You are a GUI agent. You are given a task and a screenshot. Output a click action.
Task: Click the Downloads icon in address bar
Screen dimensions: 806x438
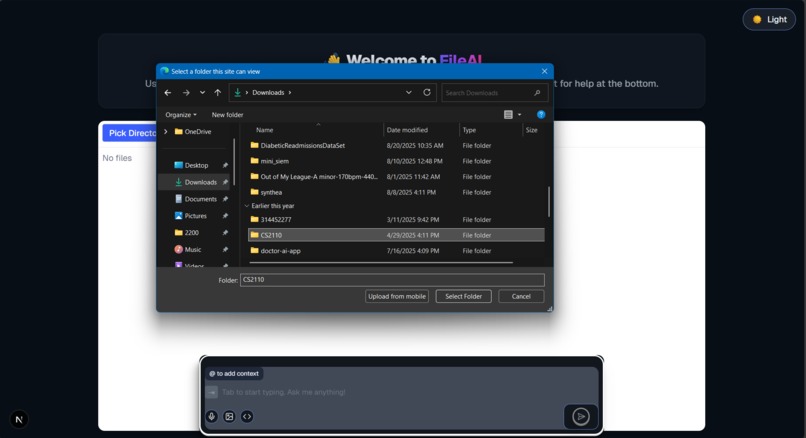coord(237,93)
